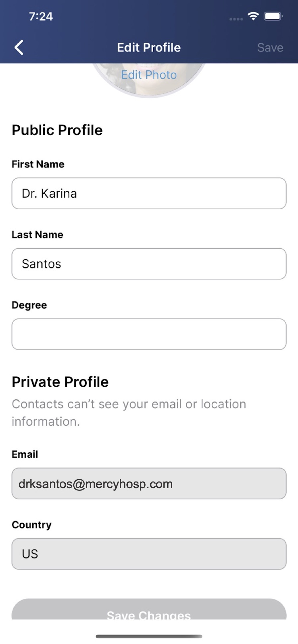Tap the status bar clock
Viewport: 298px width, 644px height.
[41, 16]
